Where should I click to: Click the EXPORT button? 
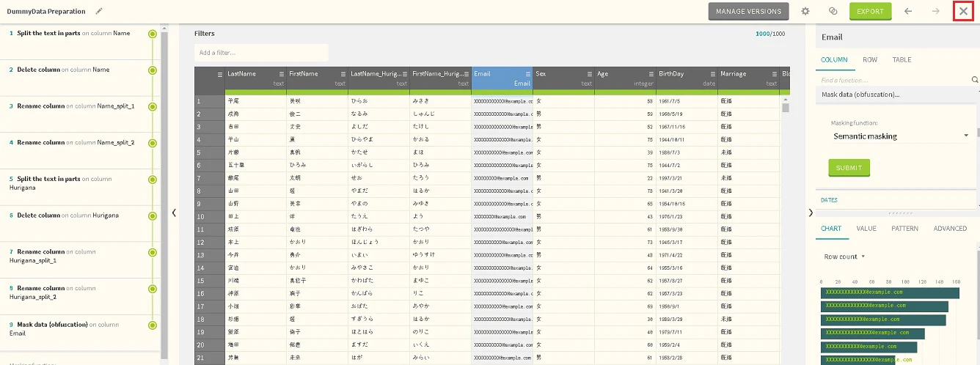(870, 11)
